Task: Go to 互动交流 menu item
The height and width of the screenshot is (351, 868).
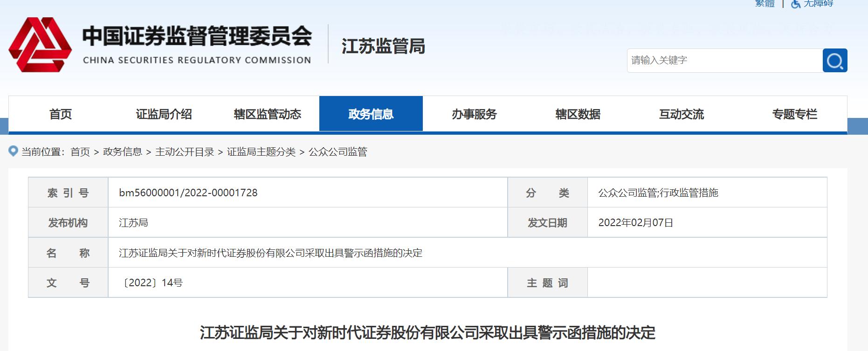Action: tap(681, 114)
